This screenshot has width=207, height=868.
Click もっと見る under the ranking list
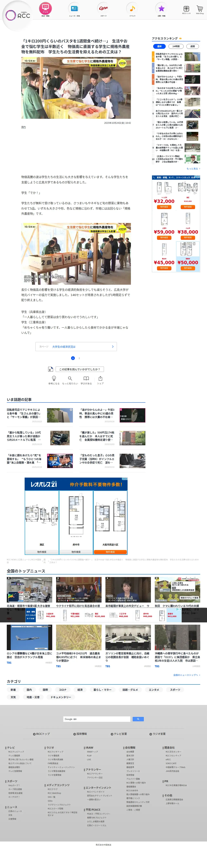193,169
